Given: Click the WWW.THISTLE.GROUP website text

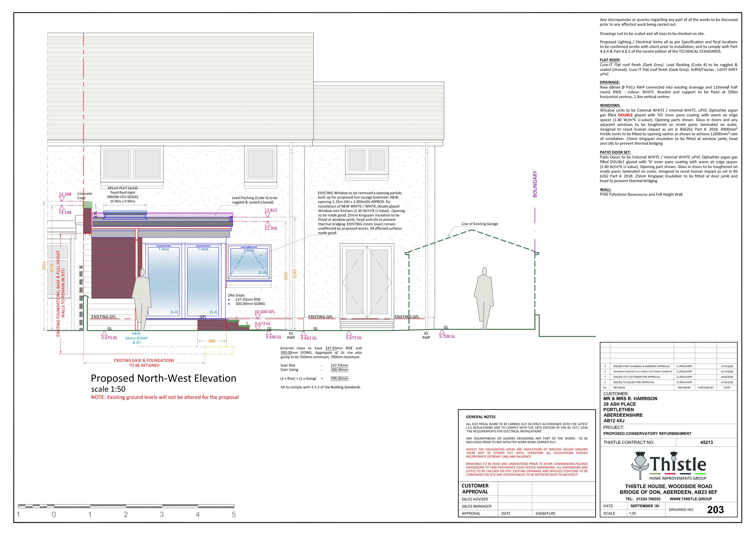Looking at the screenshot, I should (x=691, y=499).
